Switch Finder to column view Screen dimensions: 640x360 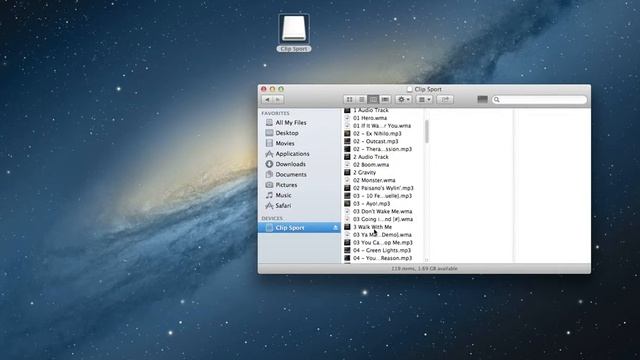point(373,100)
